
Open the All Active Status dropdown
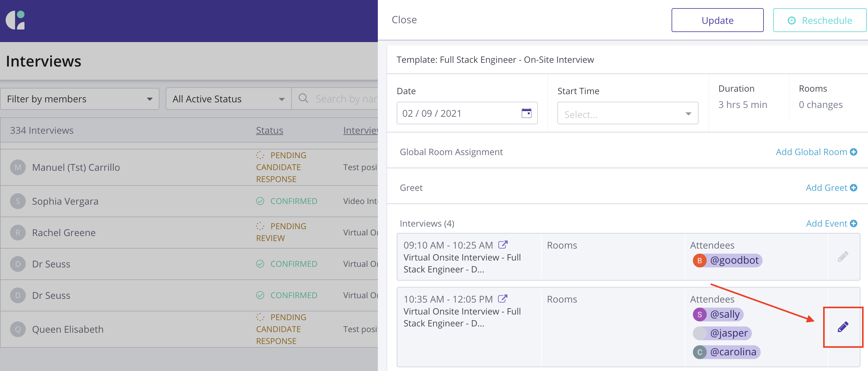(228, 99)
